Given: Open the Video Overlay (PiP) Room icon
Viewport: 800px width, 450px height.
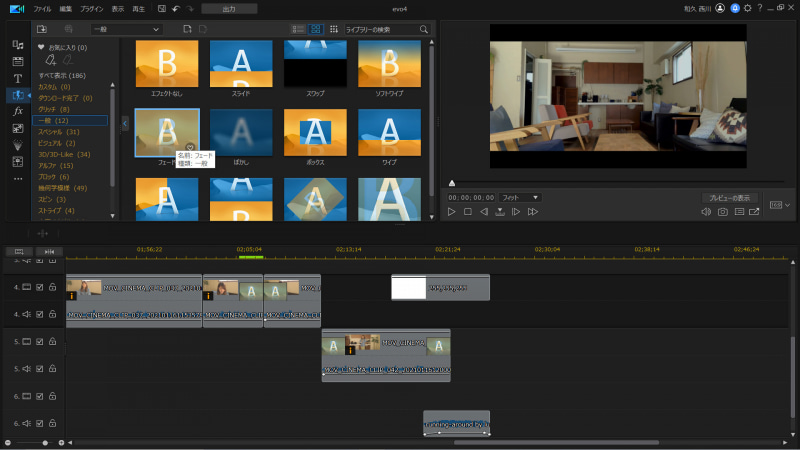Looking at the screenshot, I should pos(18,129).
